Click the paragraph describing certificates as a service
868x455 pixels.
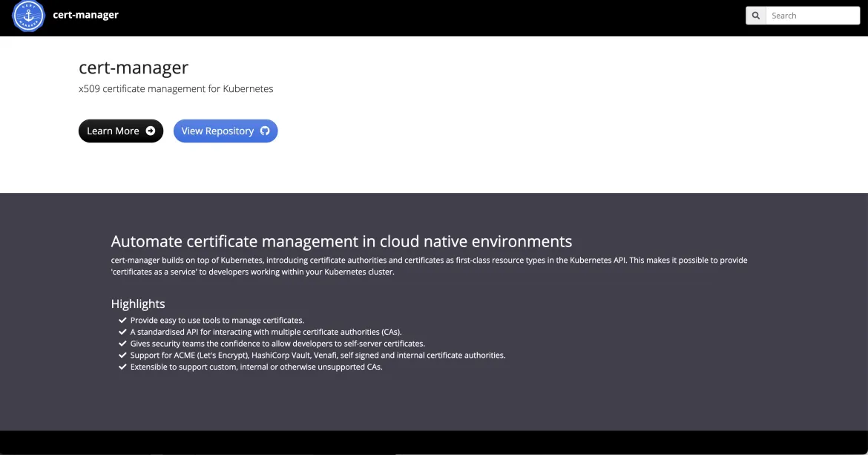click(429, 266)
